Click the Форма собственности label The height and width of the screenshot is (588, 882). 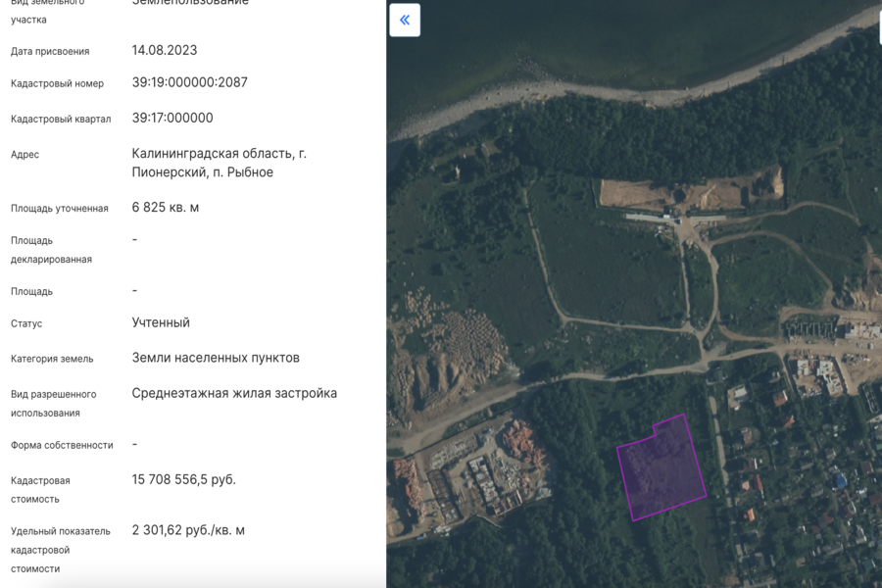62,445
